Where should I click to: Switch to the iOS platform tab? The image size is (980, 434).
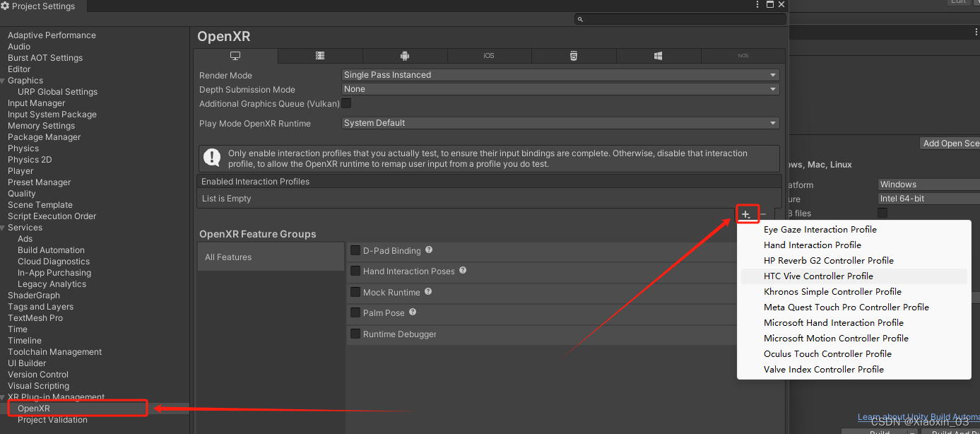[489, 55]
